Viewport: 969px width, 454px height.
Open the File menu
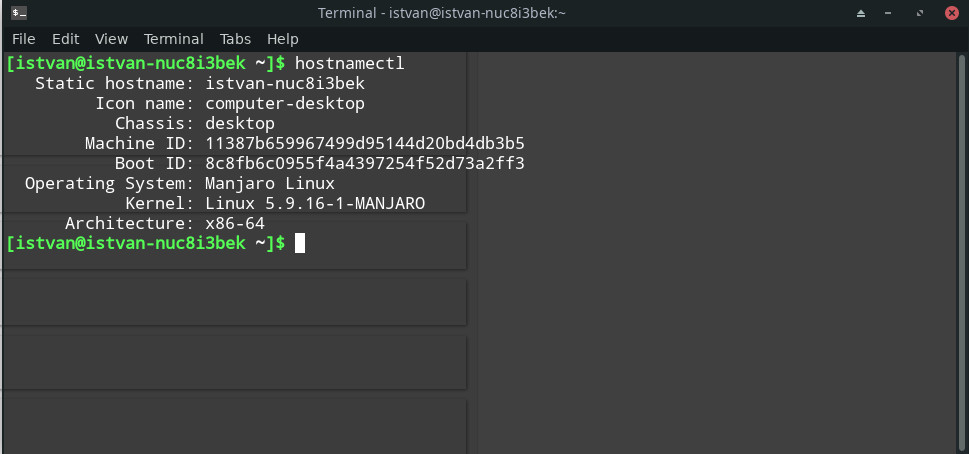coord(23,39)
